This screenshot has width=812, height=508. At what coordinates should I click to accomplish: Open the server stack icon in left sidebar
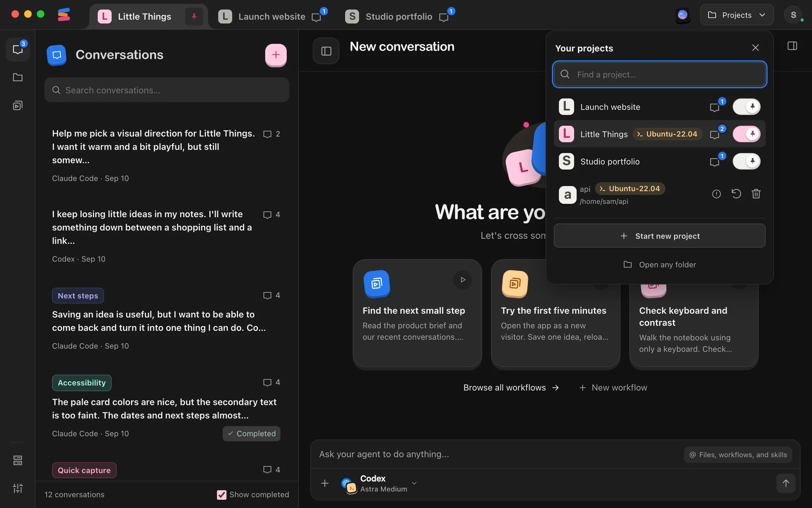click(18, 460)
